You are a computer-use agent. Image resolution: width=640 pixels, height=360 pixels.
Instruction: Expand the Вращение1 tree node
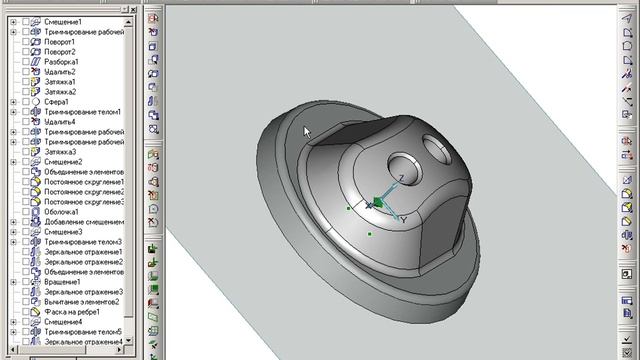[x=13, y=282]
